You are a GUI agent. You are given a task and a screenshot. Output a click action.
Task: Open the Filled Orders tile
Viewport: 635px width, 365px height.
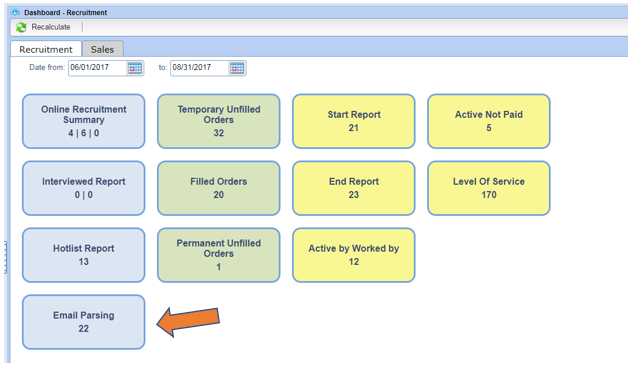coord(219,188)
